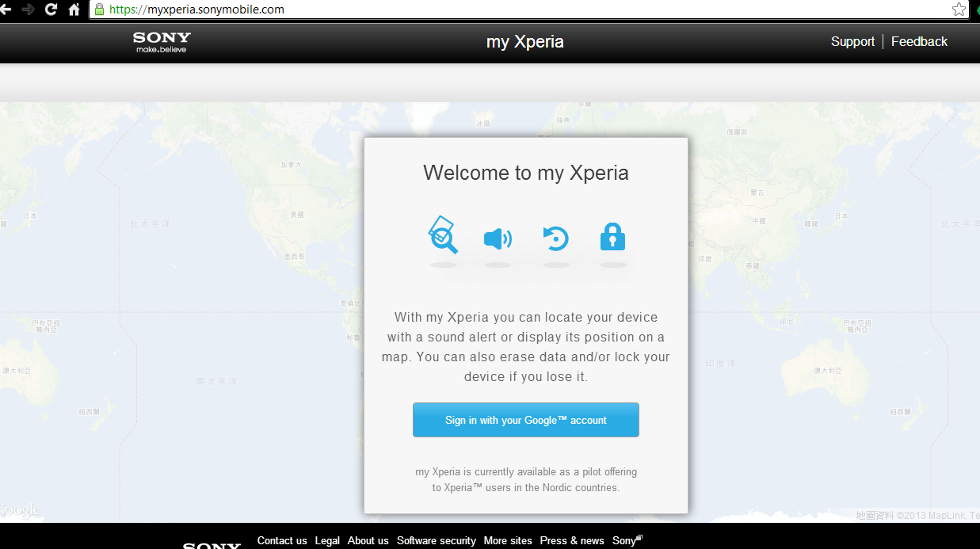Open the Feedback link in header
The width and height of the screenshot is (980, 549).
click(919, 42)
